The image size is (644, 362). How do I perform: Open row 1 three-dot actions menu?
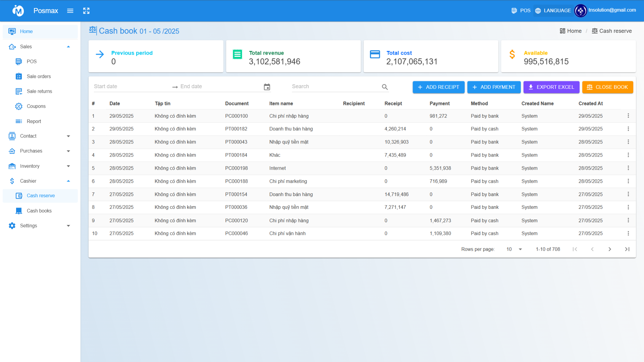[x=628, y=116]
